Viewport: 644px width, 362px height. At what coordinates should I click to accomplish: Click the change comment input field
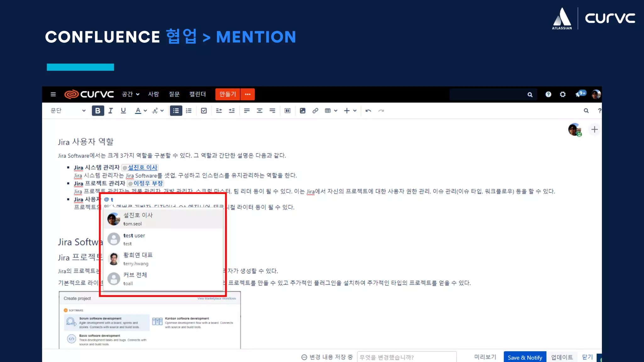click(407, 357)
